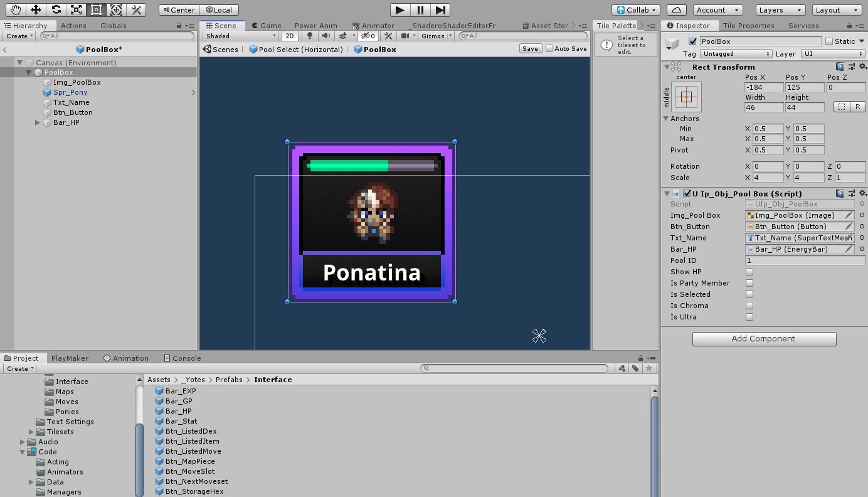The width and height of the screenshot is (868, 497).
Task: Click the Play button
Action: [x=400, y=9]
